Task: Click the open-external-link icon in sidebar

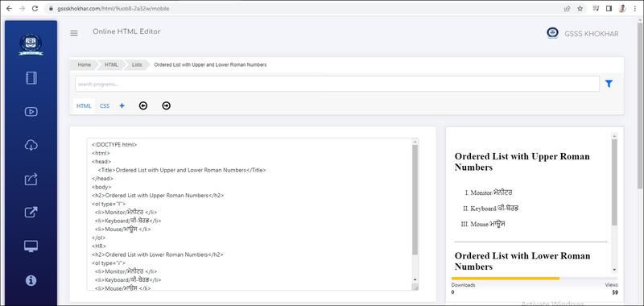Action: [31, 213]
